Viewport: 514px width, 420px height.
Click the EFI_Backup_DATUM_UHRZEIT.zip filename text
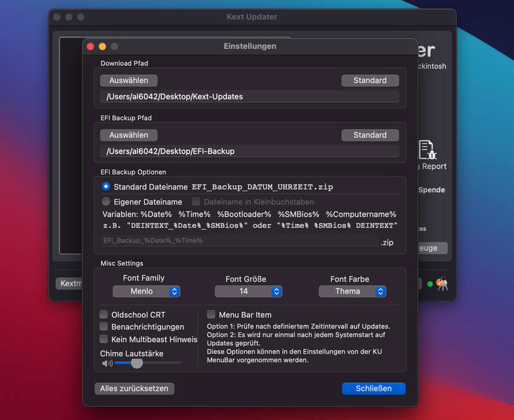tap(262, 187)
